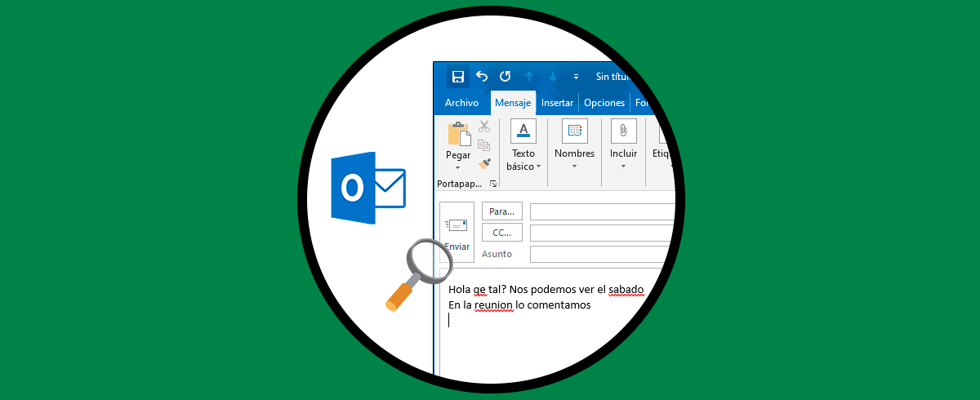Screen dimensions: 980x400
Task: Expand the Incluir dropdown arrow
Action: (x=623, y=167)
